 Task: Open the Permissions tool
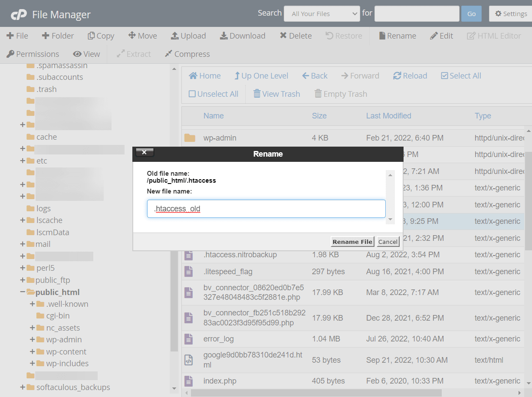(x=33, y=54)
